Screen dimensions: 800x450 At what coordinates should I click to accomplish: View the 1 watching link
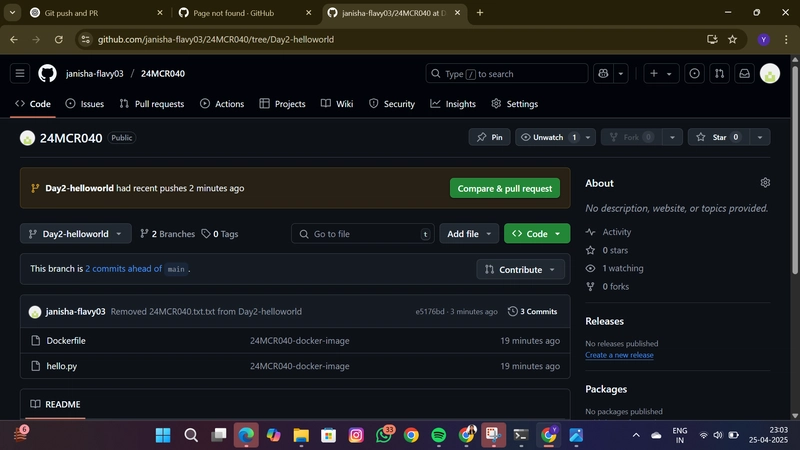point(622,268)
